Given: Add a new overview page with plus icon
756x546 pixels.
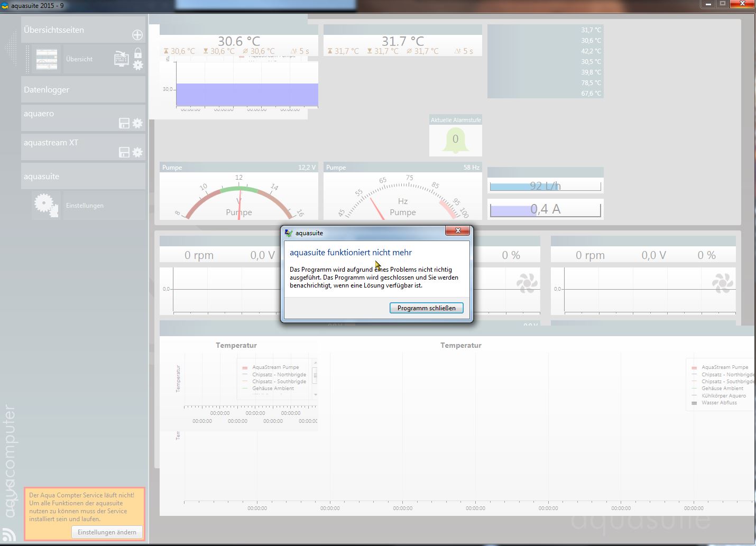Looking at the screenshot, I should [x=137, y=35].
